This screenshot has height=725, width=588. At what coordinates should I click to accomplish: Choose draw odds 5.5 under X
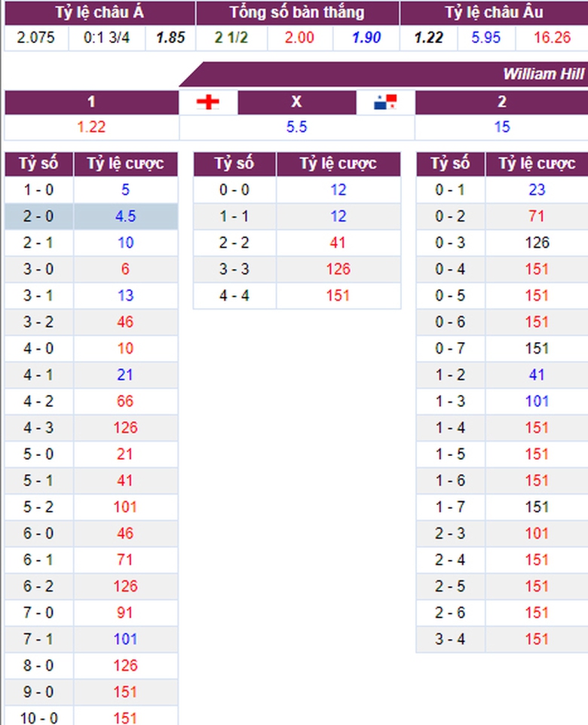coord(297,127)
